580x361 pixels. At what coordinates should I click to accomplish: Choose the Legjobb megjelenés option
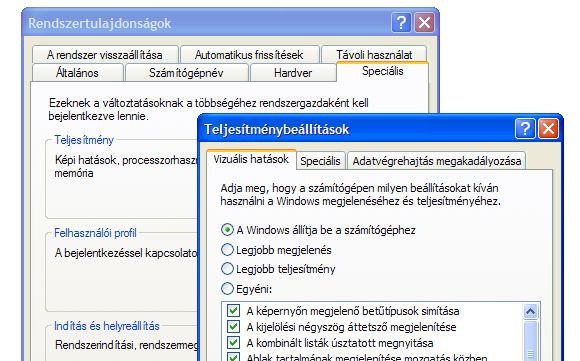276,250
